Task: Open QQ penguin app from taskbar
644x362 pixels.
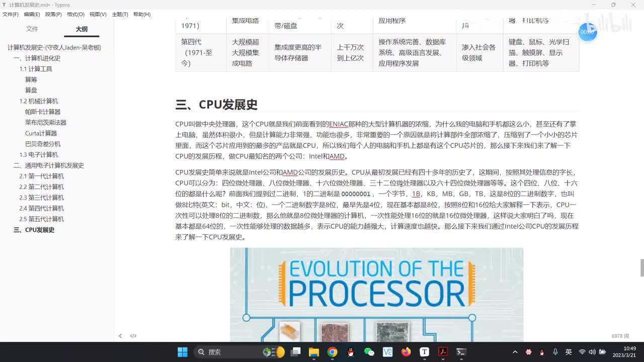Action: 351,352
